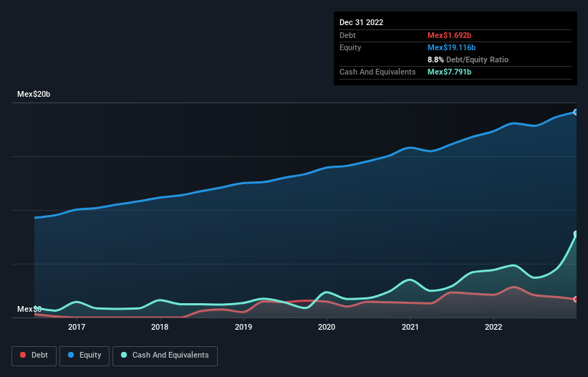This screenshot has width=588, height=377.
Task: Click the Mex$20b y-axis label
Action: point(34,94)
